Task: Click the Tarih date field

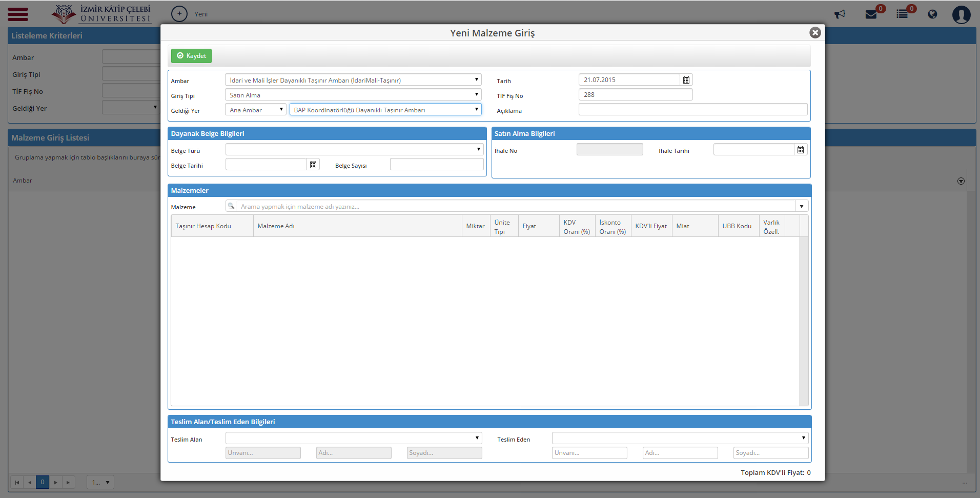Action: [x=629, y=80]
